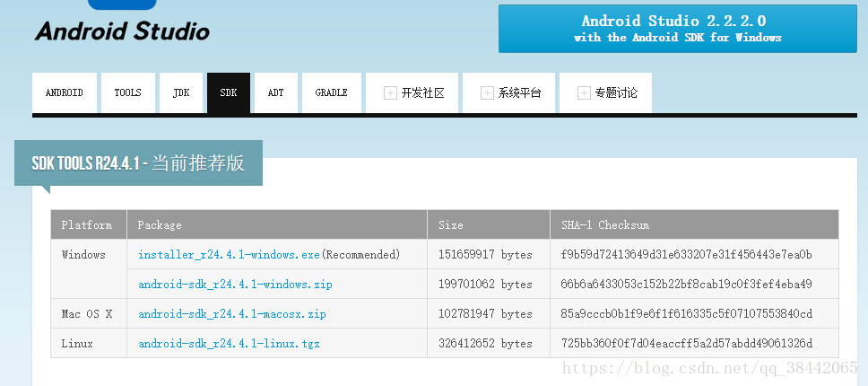Click the plus icon beside 系统平台

point(487,93)
